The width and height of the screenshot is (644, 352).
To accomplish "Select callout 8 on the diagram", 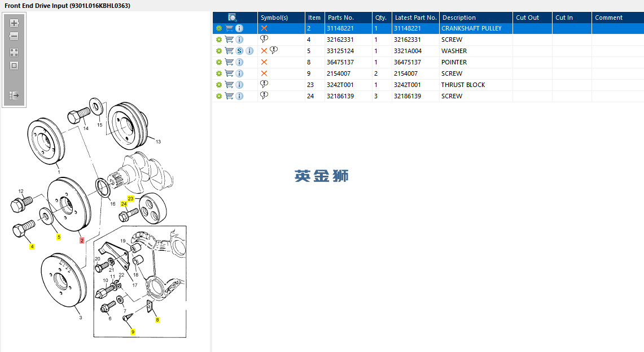I will tap(157, 320).
